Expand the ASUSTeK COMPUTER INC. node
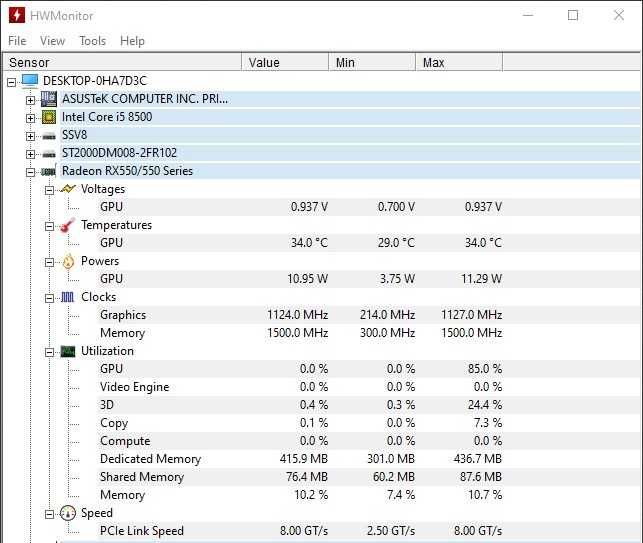643x543 pixels. tap(30, 100)
